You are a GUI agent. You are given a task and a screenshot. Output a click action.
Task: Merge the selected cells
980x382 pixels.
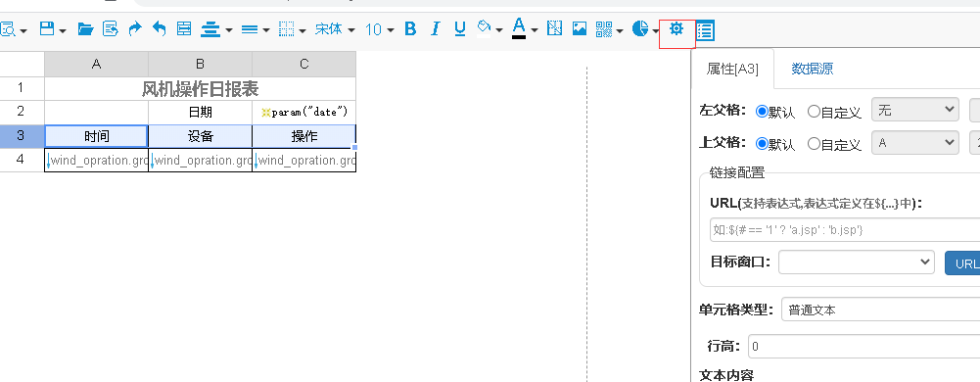click(x=184, y=28)
